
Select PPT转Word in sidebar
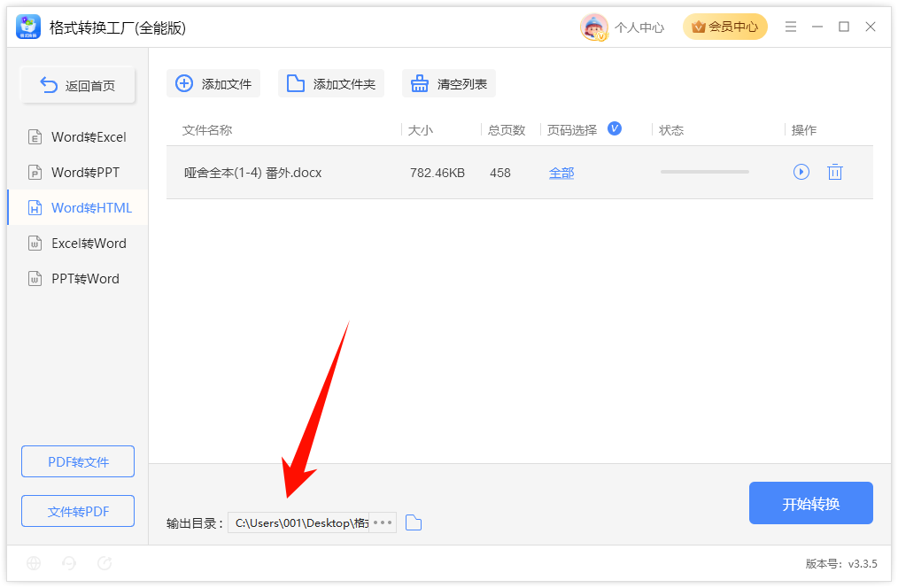coord(77,279)
